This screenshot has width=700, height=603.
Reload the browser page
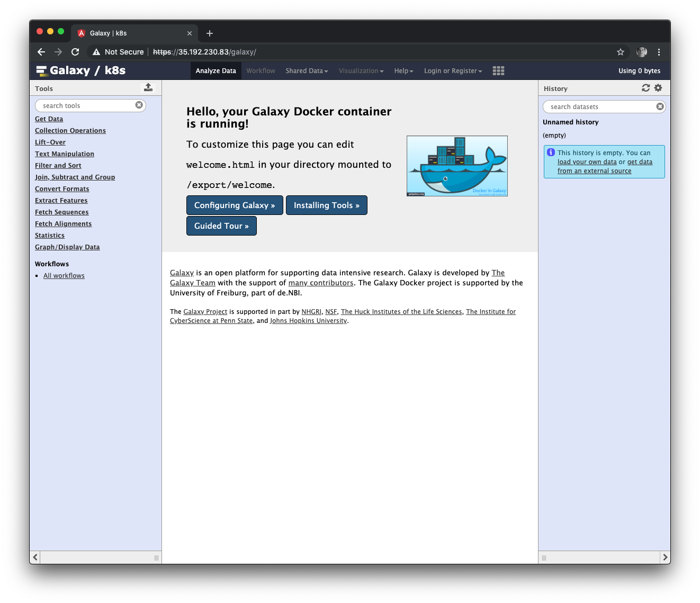(x=75, y=52)
